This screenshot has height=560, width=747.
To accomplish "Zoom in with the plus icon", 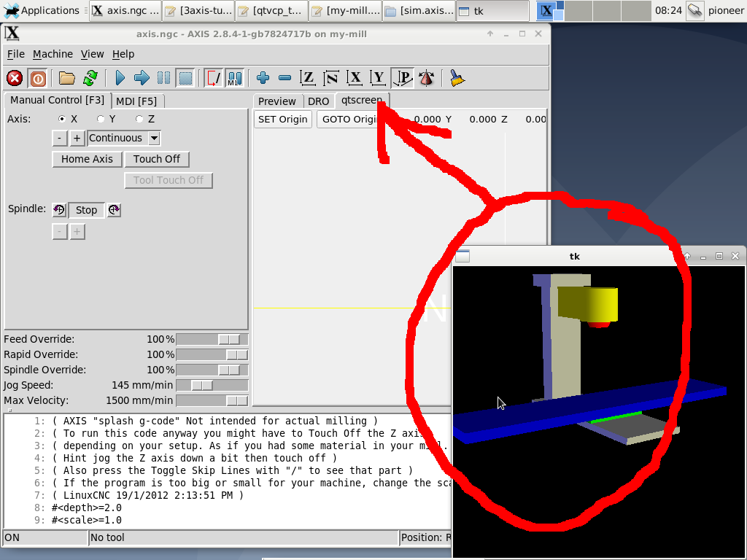I will point(263,78).
